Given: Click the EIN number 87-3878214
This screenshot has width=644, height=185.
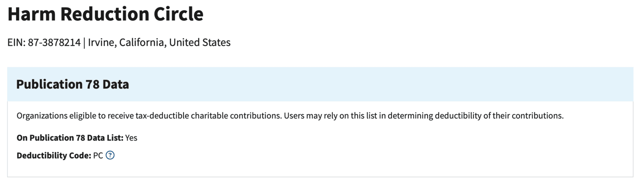Looking at the screenshot, I should [54, 42].
